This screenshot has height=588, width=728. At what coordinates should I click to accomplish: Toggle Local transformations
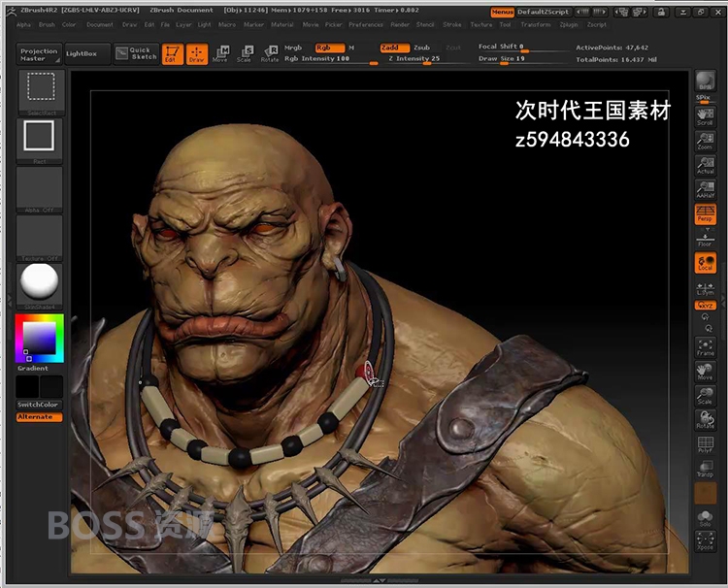[x=706, y=263]
